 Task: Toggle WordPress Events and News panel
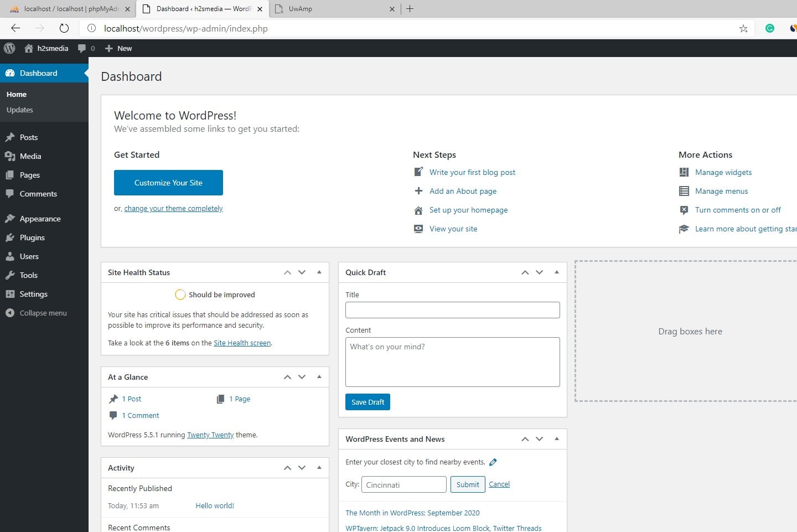pos(557,439)
